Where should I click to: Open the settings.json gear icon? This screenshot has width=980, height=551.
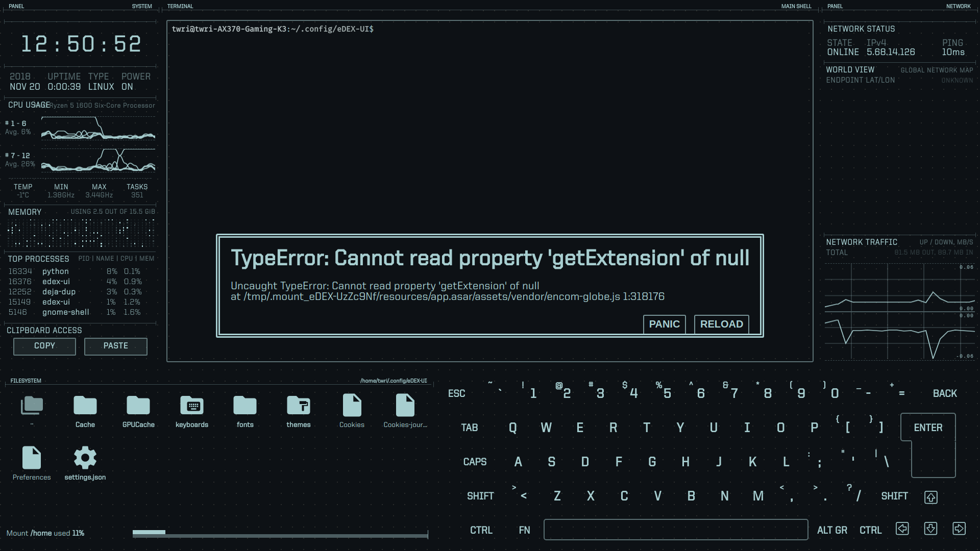[x=85, y=458]
